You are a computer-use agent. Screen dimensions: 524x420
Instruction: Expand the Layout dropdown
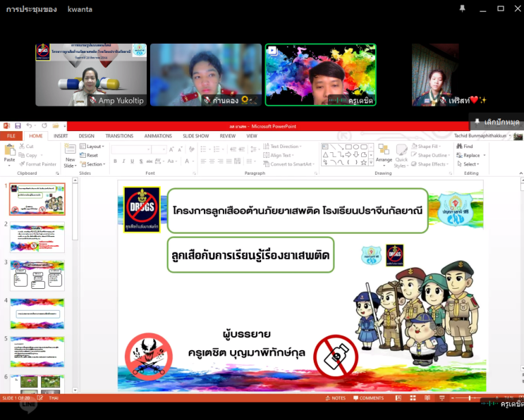(x=92, y=147)
